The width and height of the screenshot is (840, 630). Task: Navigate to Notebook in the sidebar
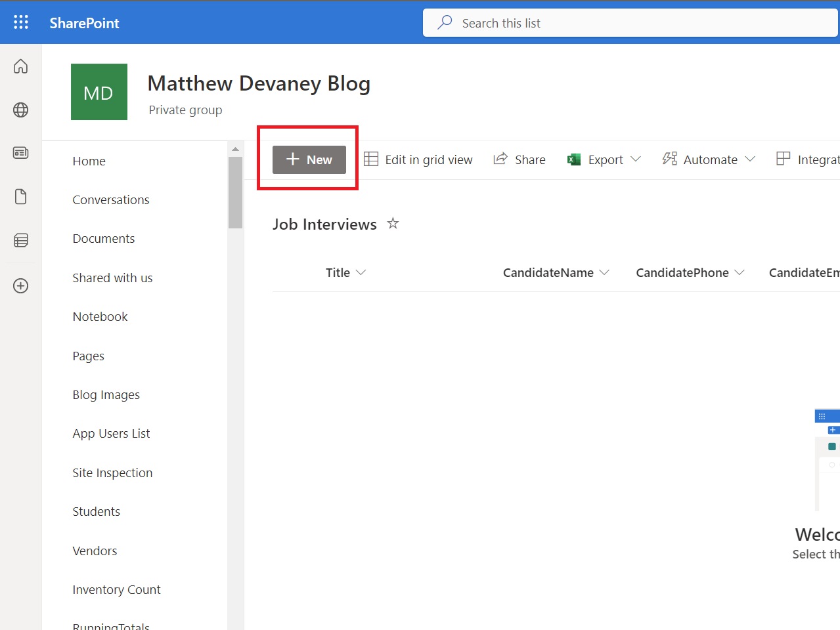click(x=100, y=316)
